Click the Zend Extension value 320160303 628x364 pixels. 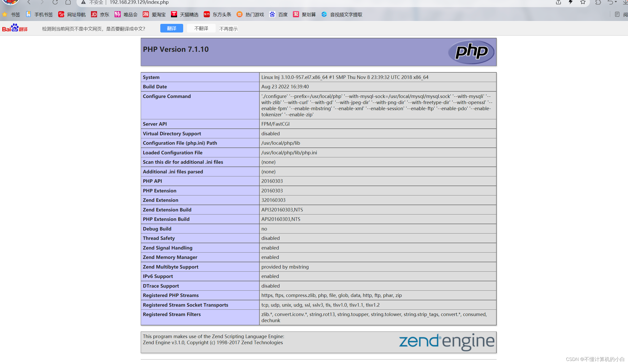273,200
